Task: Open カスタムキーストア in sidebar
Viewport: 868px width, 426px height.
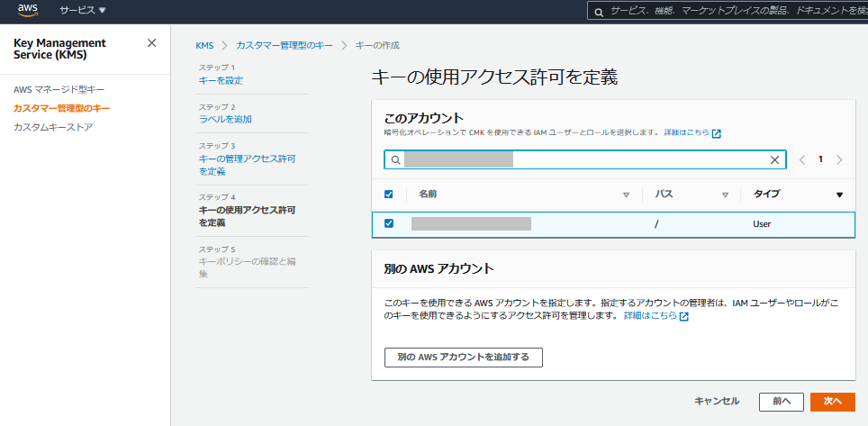Action: (x=53, y=127)
